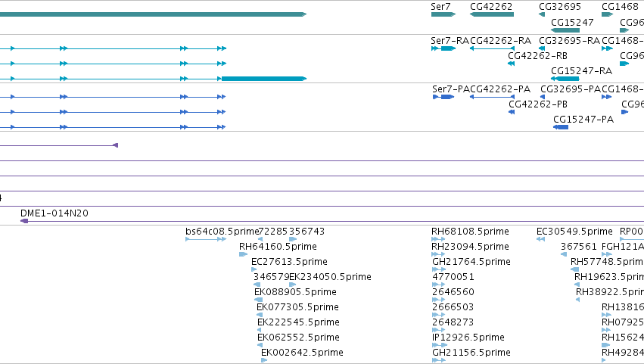
Task: Select the Ser7-PA blue protein glyph
Action: click(x=443, y=97)
